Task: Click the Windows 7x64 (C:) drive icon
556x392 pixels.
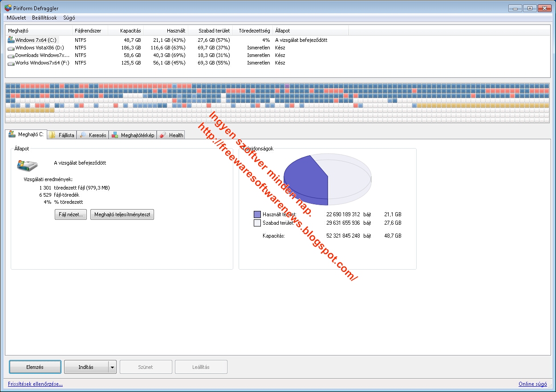Action: 11,40
